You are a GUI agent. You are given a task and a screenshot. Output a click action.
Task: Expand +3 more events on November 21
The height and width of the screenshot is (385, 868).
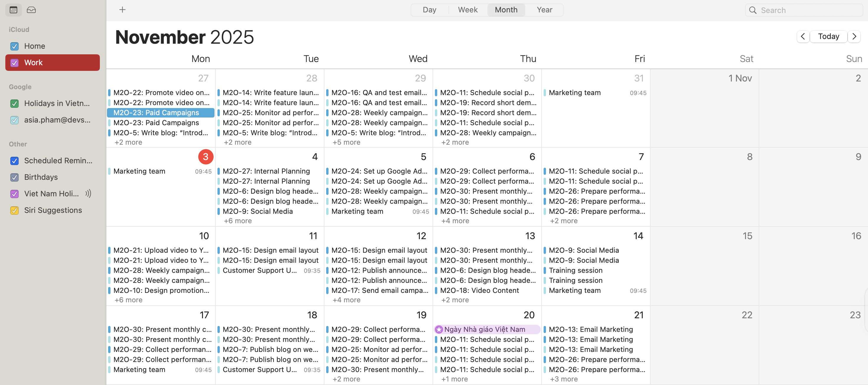pos(563,379)
